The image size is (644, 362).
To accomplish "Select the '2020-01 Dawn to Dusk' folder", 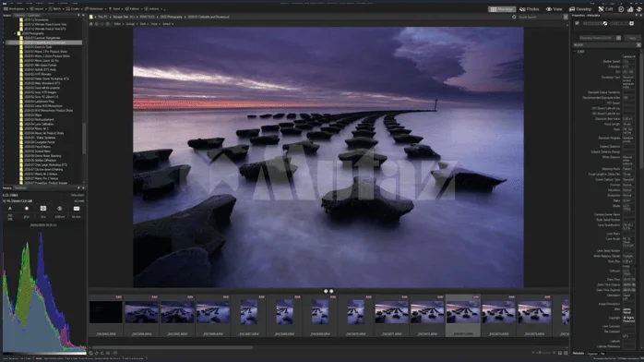I will pos(38,47).
